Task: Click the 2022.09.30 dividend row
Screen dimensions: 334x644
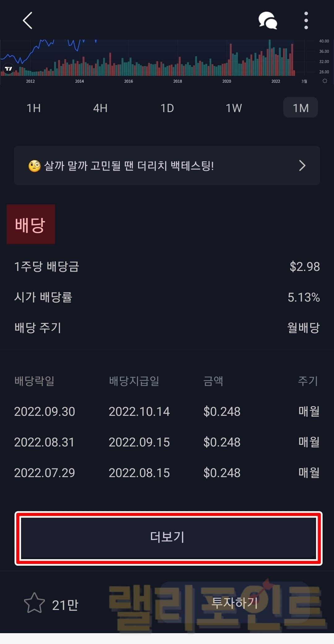Action: pos(167,411)
